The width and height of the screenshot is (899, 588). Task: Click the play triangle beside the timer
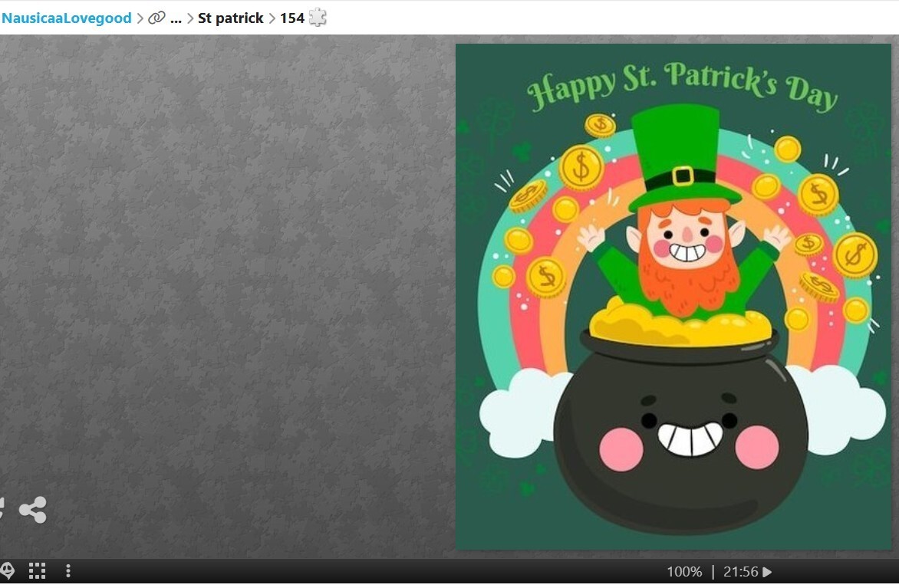(767, 572)
